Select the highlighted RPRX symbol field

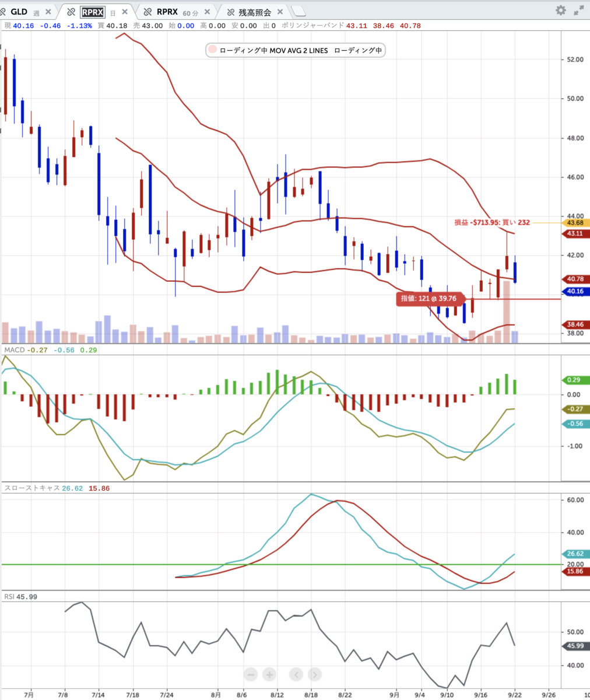93,11
